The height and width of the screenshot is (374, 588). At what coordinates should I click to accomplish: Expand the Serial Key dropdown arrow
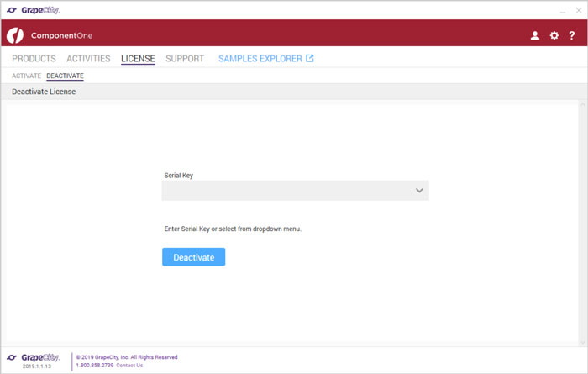tap(419, 191)
